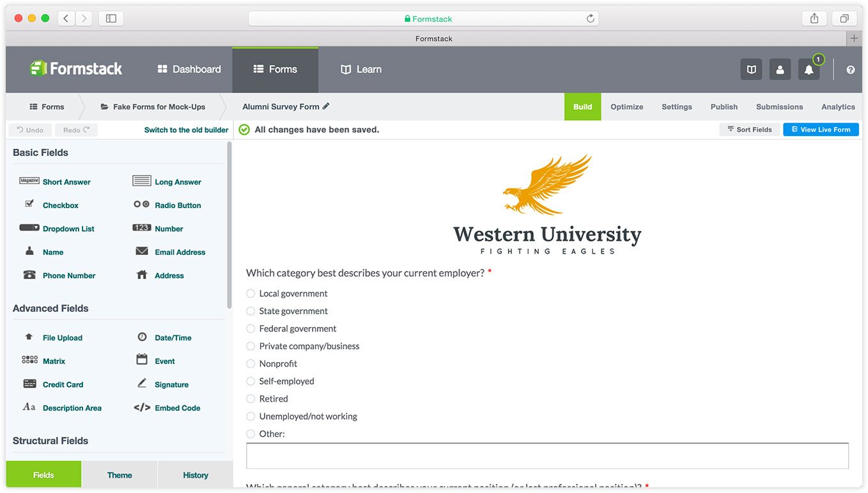The height and width of the screenshot is (493, 868).
Task: Click the Redo button
Action: pos(77,130)
